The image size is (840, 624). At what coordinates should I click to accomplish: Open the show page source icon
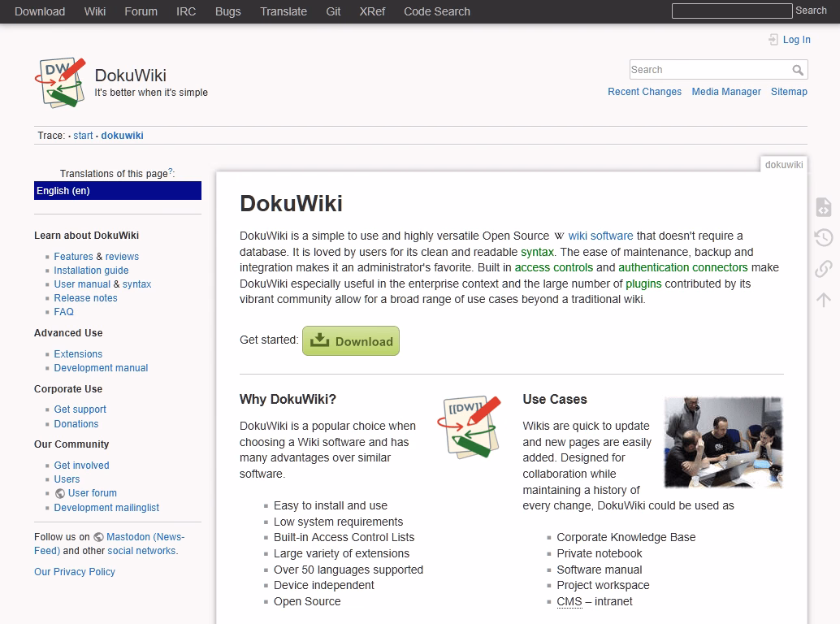click(824, 206)
